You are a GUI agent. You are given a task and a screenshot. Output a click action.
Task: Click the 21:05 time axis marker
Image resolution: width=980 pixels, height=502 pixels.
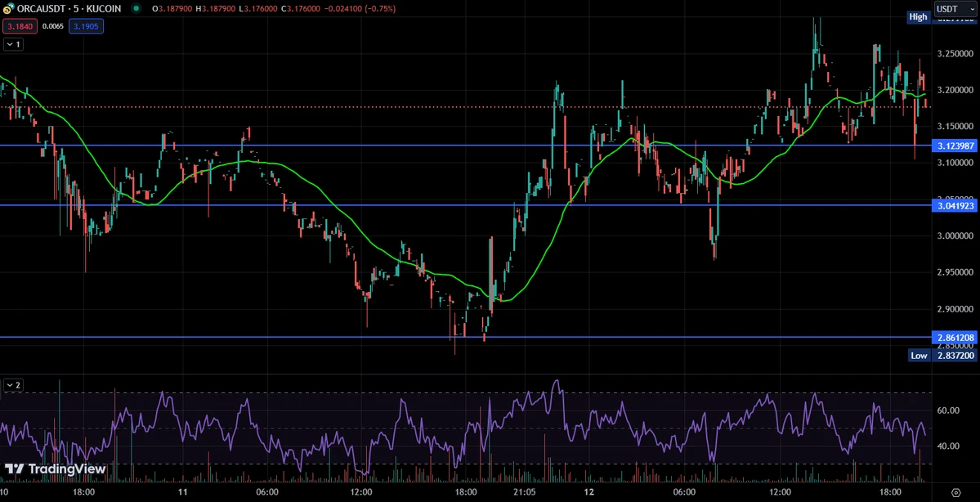point(525,492)
